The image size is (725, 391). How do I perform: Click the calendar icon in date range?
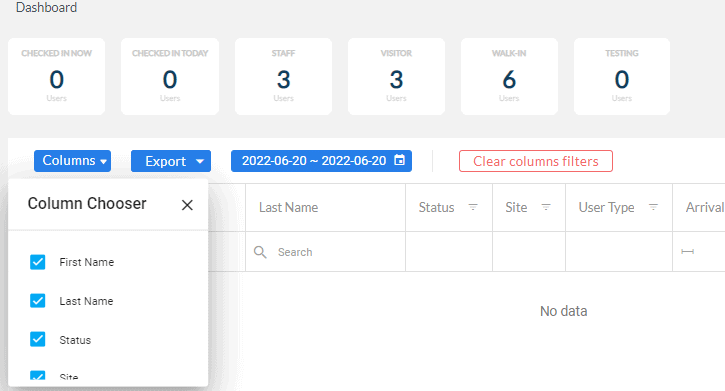click(399, 160)
